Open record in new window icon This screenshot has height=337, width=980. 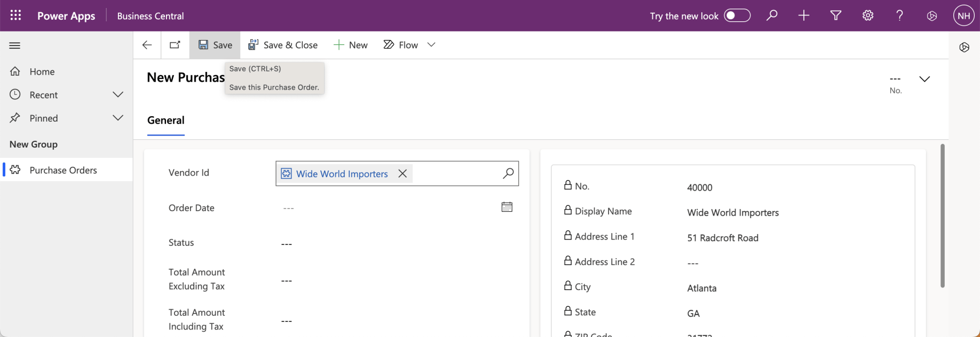(x=175, y=45)
